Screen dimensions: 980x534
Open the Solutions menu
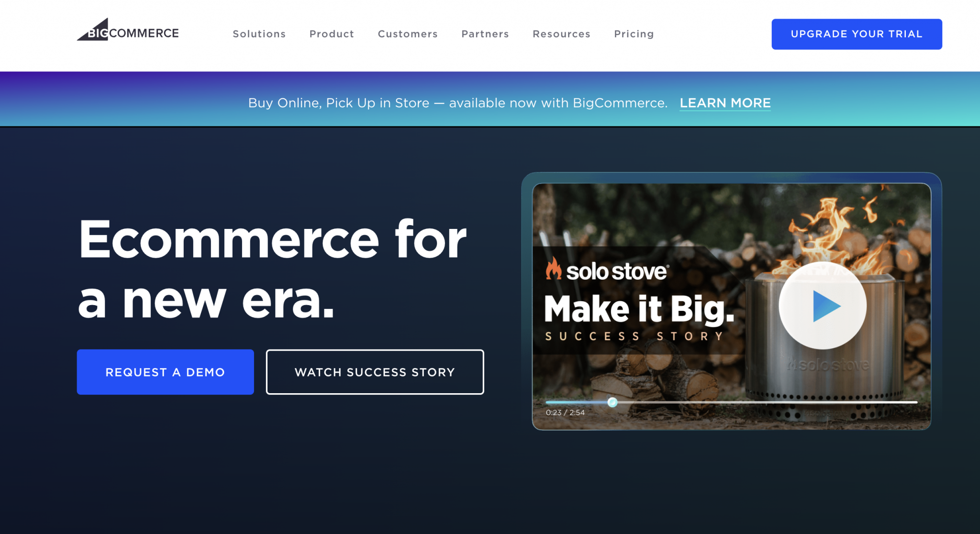(259, 34)
